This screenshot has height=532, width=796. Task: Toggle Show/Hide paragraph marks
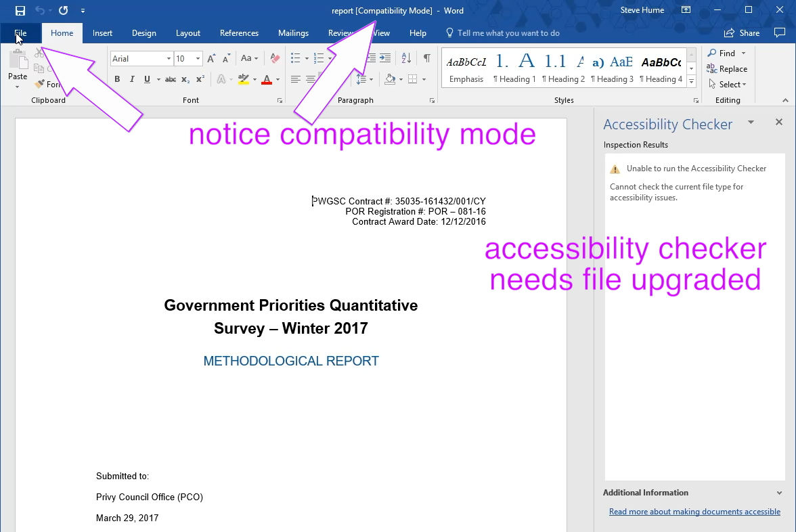coord(427,59)
